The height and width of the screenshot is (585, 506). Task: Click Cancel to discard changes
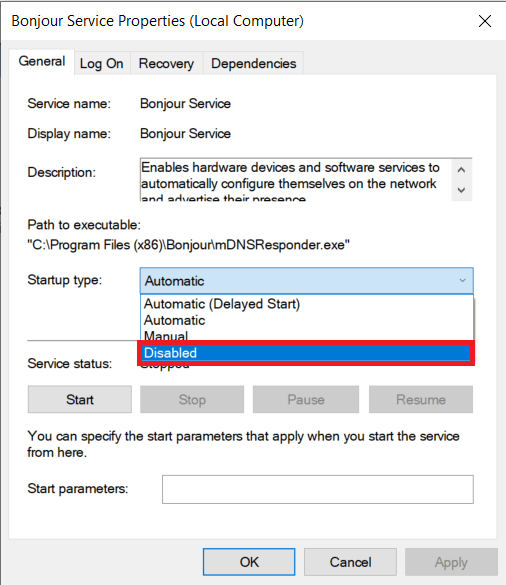pyautogui.click(x=350, y=562)
